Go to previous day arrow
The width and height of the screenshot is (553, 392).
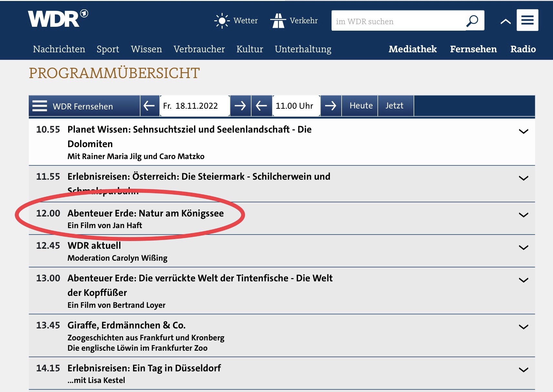[x=149, y=106]
